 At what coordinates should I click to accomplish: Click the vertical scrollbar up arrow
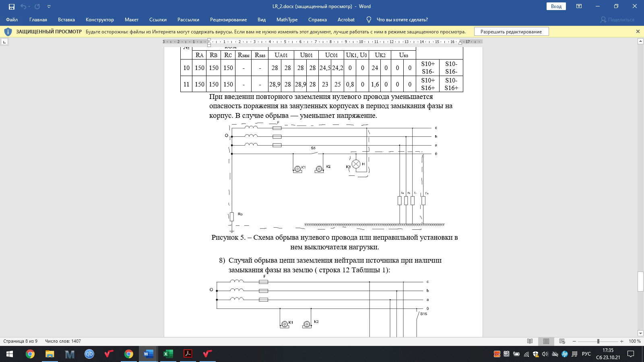pyautogui.click(x=640, y=41)
